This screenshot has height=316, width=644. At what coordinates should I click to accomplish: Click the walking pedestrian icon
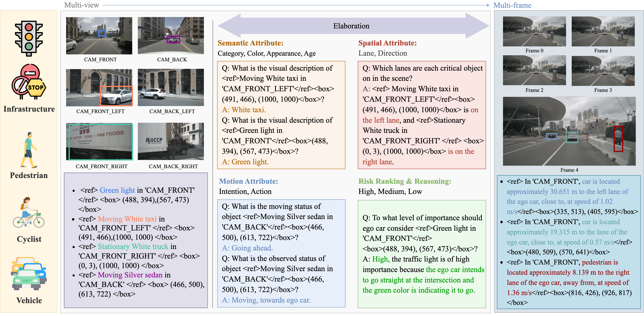coord(29,150)
